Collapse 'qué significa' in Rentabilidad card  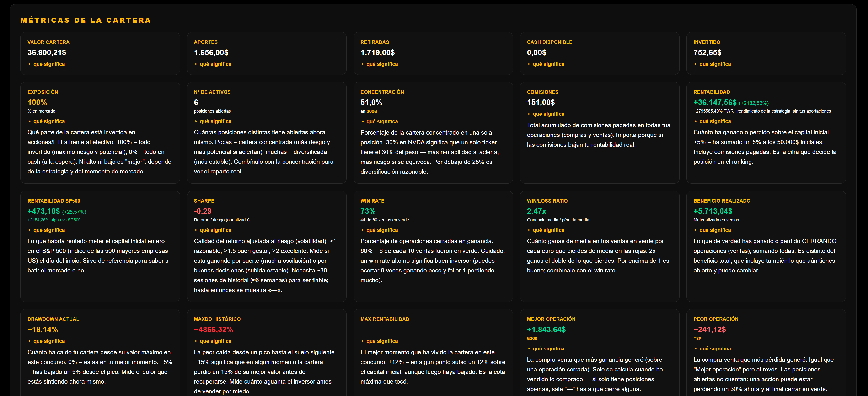(712, 121)
